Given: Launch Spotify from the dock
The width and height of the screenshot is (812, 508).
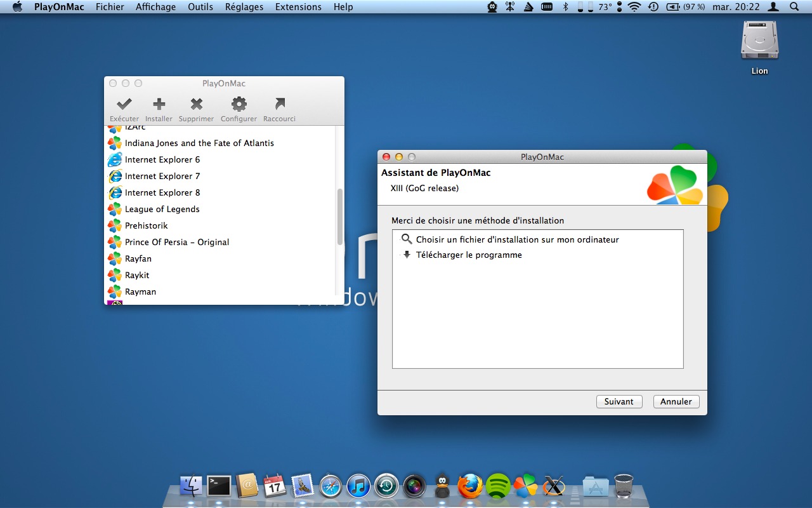Looking at the screenshot, I should click(x=498, y=486).
